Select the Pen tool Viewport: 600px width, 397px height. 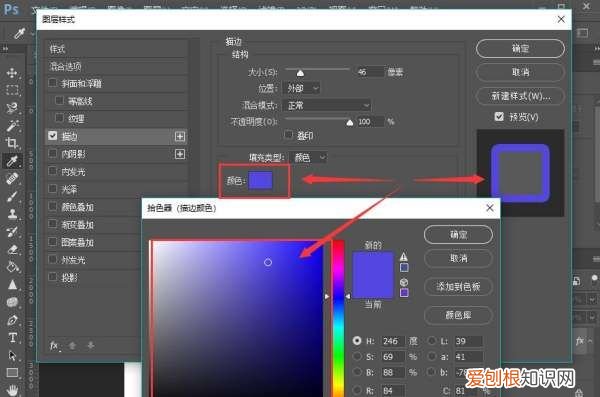[x=12, y=320]
